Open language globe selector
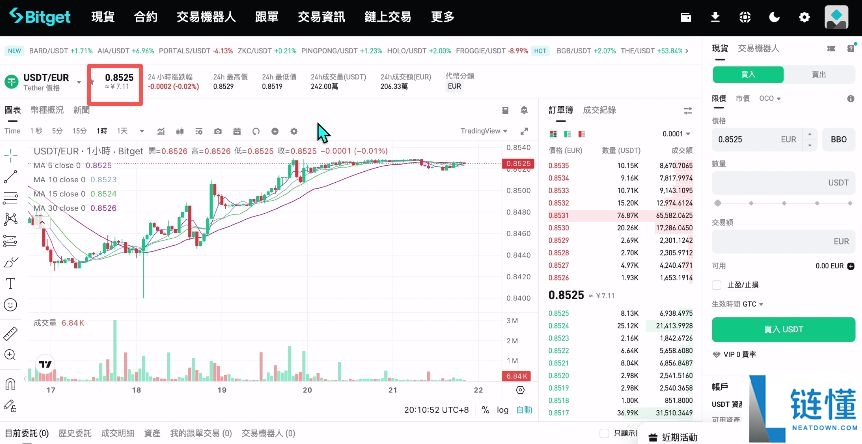Image resolution: width=862 pixels, height=444 pixels. (x=745, y=17)
